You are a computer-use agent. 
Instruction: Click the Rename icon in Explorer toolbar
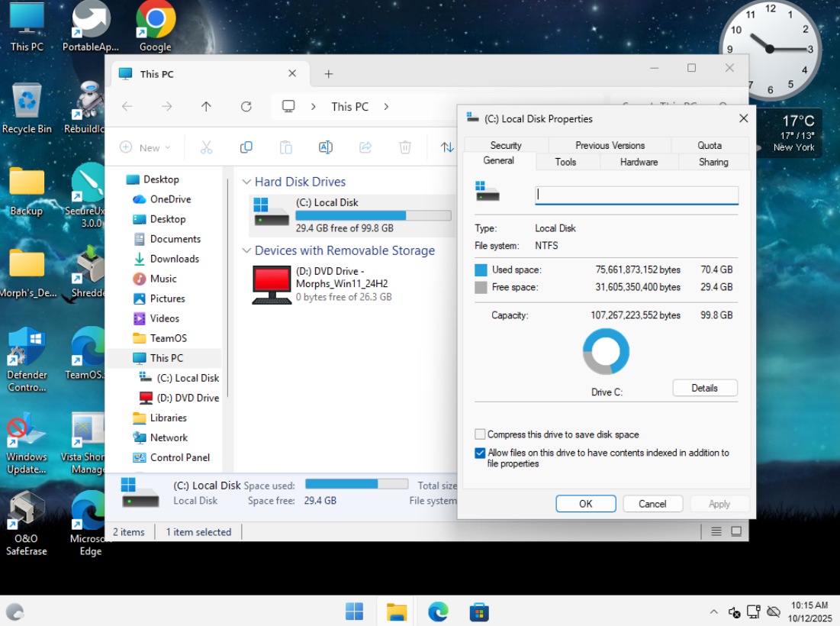(326, 147)
